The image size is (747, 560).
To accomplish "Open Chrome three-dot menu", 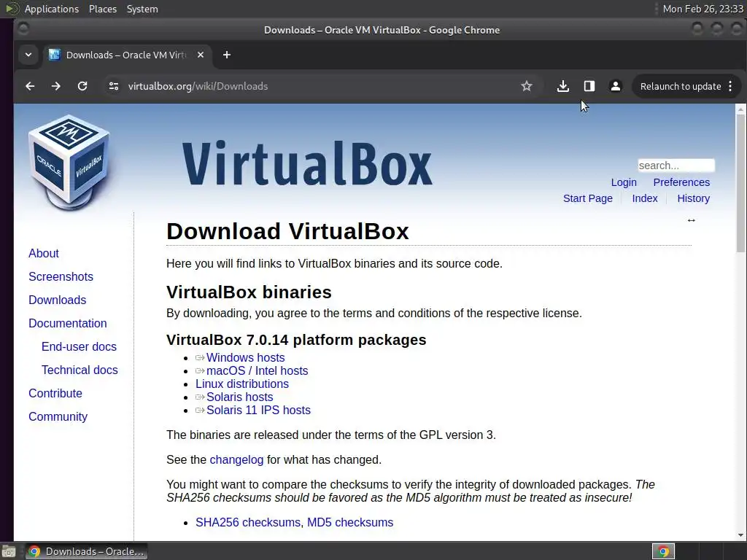I will [x=730, y=86].
